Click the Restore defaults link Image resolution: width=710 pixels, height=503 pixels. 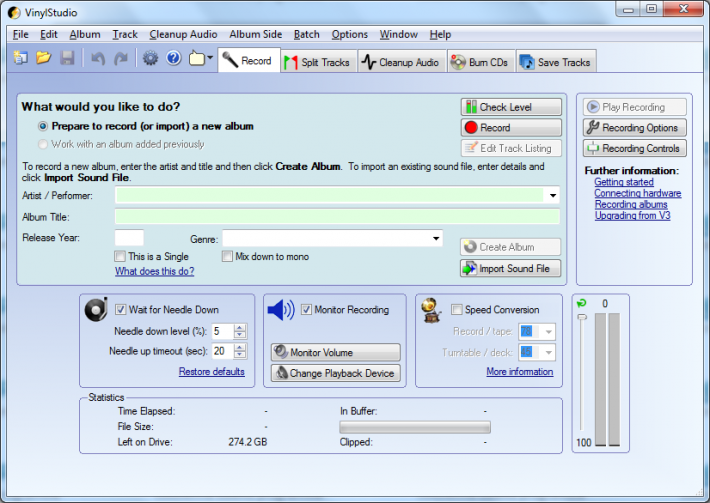click(211, 372)
